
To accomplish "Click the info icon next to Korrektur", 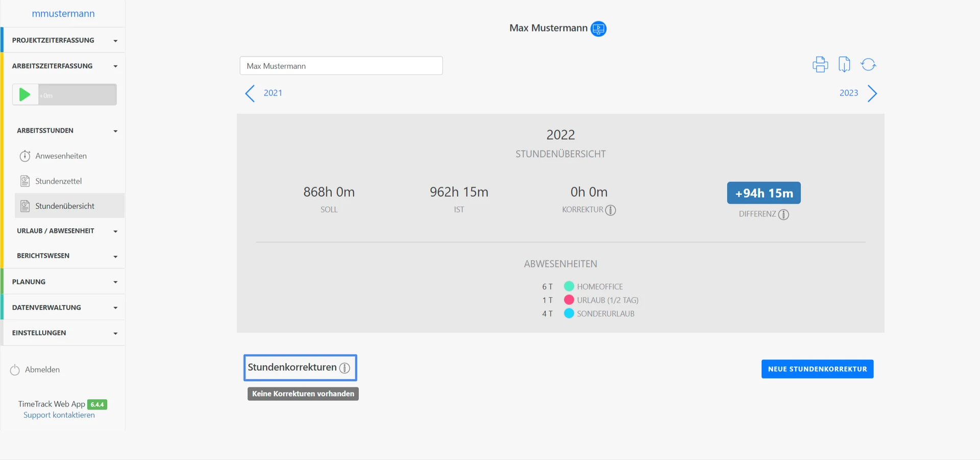I will coord(610,210).
